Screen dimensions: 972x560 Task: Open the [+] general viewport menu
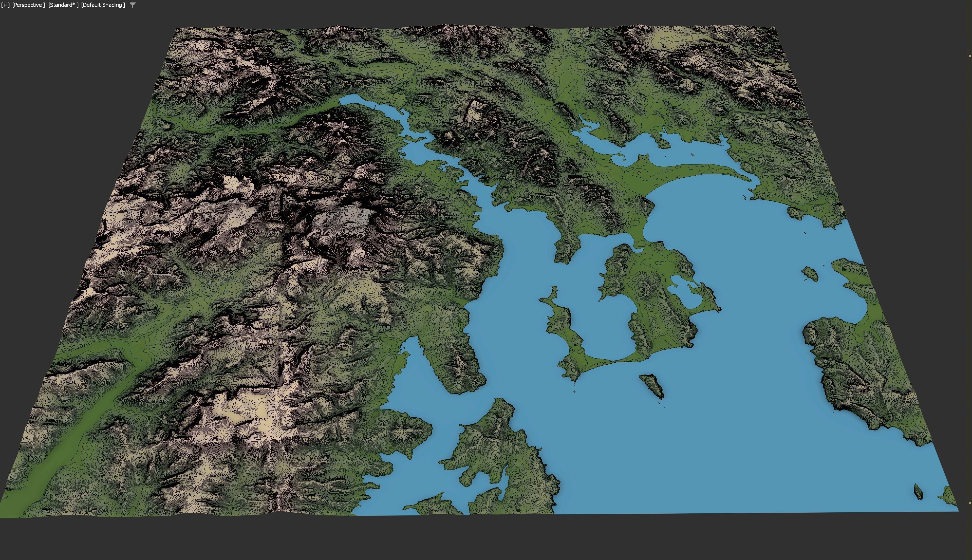5,5
